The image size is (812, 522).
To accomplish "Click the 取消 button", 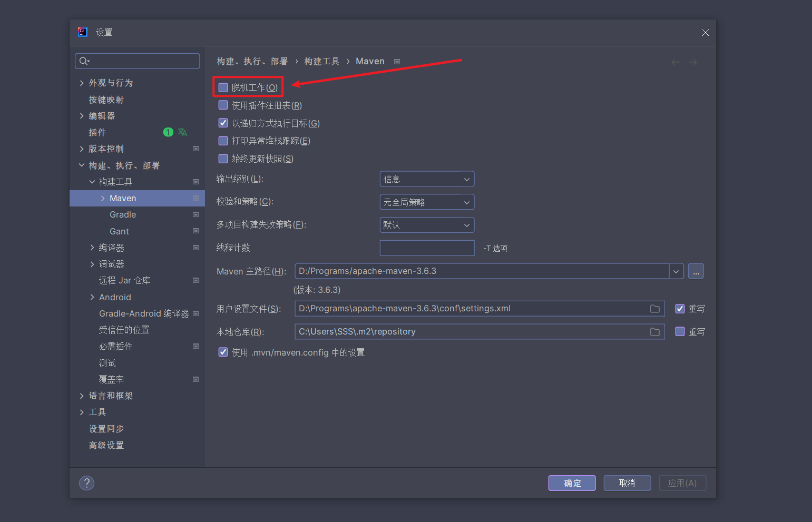I will [627, 483].
